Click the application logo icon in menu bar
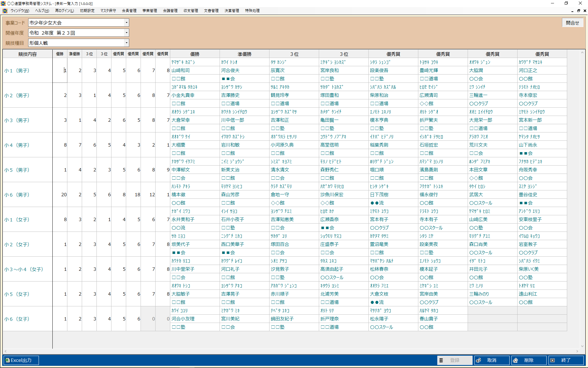The width and height of the screenshot is (588, 368). pos(5,11)
